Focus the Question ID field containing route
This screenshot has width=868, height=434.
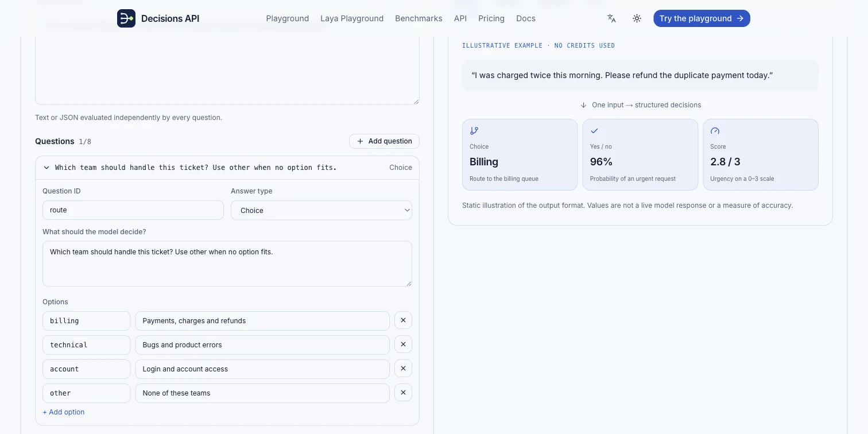[x=133, y=210]
